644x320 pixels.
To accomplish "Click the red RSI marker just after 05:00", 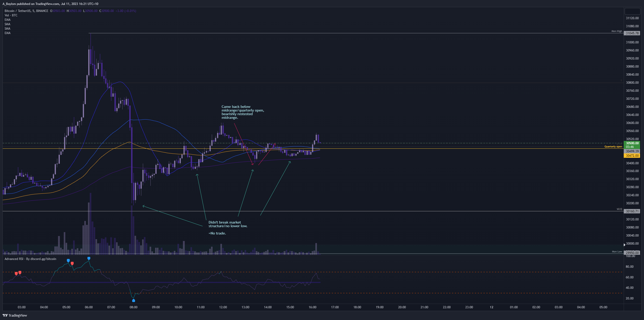I will coord(72,264).
